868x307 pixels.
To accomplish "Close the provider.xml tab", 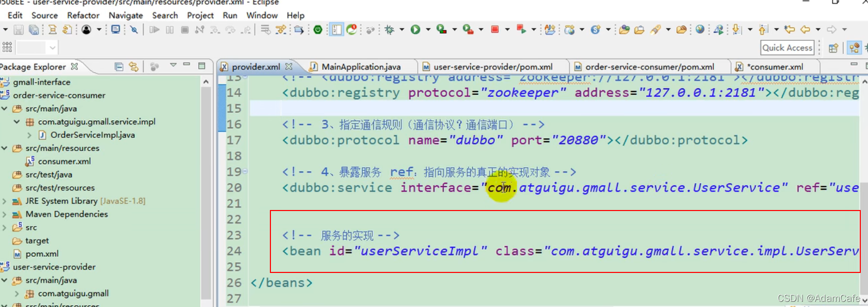I will click(289, 67).
